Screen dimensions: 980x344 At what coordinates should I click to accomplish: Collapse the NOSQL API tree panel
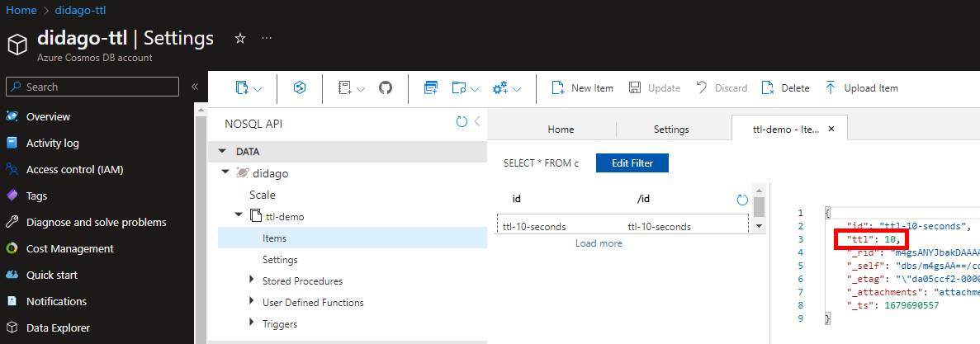tap(477, 122)
